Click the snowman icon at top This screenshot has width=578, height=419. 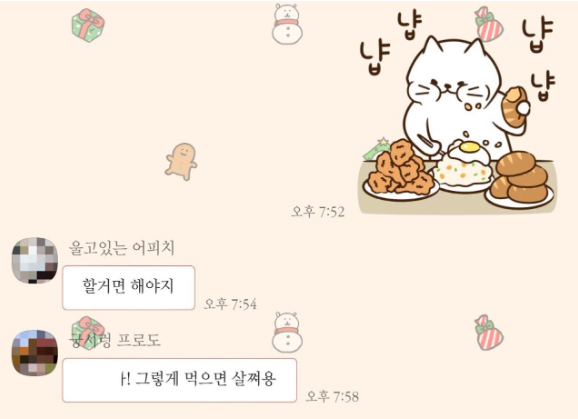287,24
